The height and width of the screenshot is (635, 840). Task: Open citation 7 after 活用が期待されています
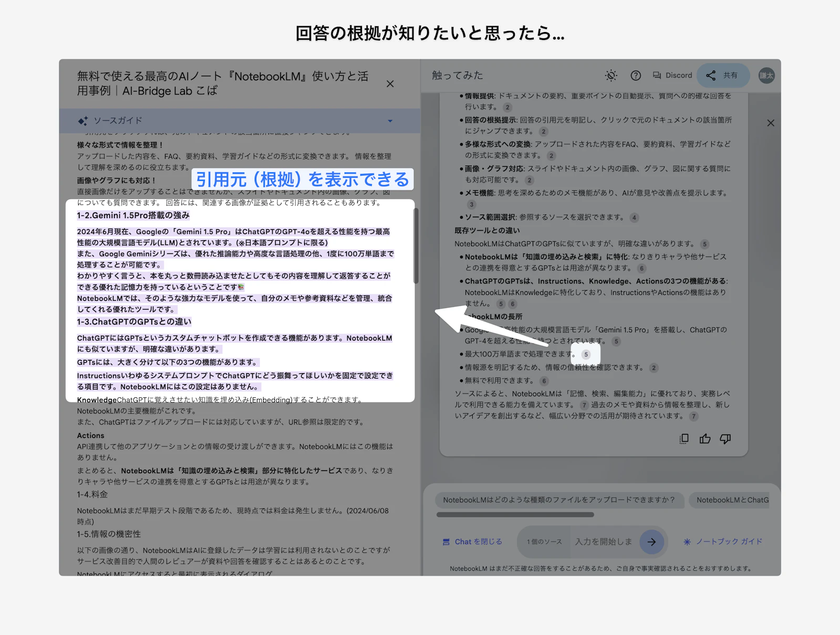[x=693, y=416]
